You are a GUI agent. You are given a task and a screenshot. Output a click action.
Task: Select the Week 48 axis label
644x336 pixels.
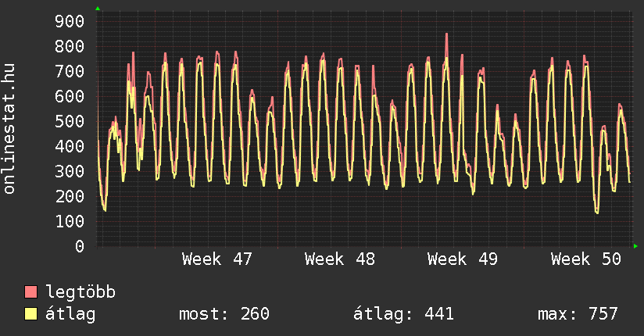340,259
